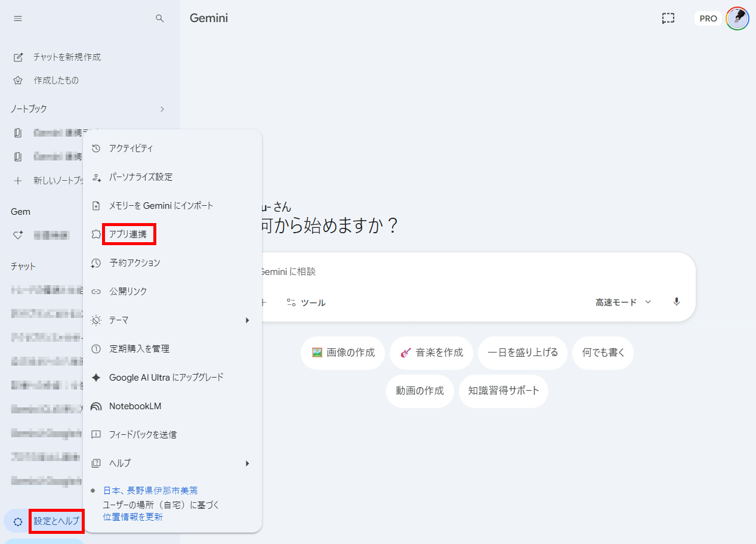Click the 公開リンク chain link icon

click(96, 292)
